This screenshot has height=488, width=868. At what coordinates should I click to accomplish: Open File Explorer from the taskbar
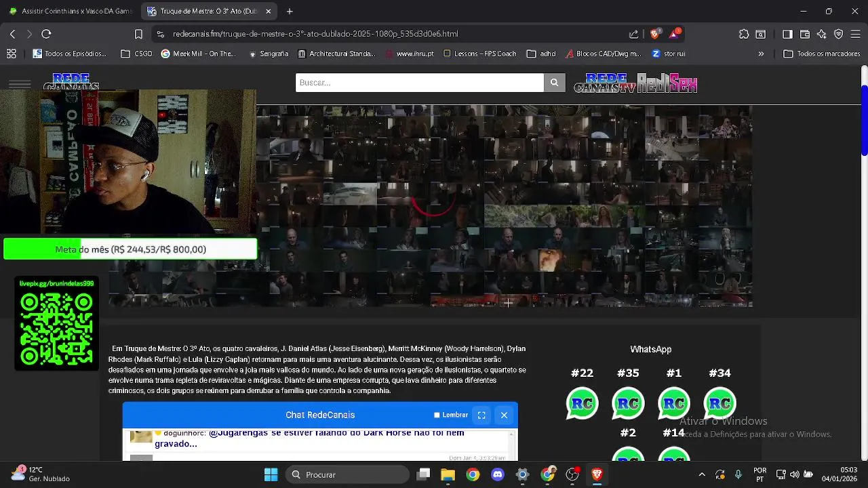(448, 474)
